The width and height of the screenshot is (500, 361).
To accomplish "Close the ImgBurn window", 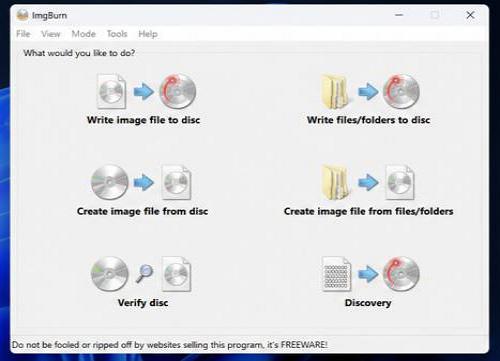I will (x=470, y=15).
